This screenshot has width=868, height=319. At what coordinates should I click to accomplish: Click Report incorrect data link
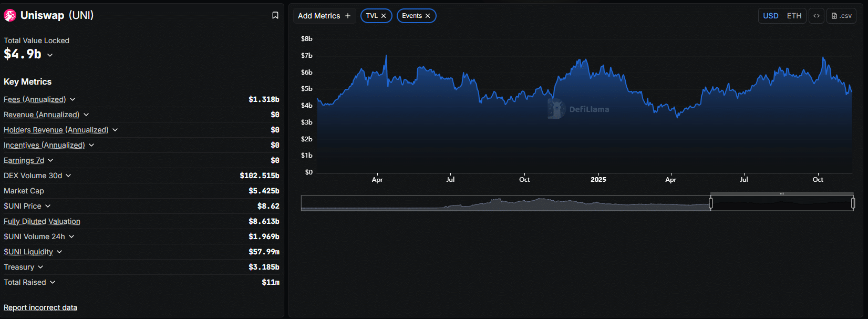click(40, 307)
